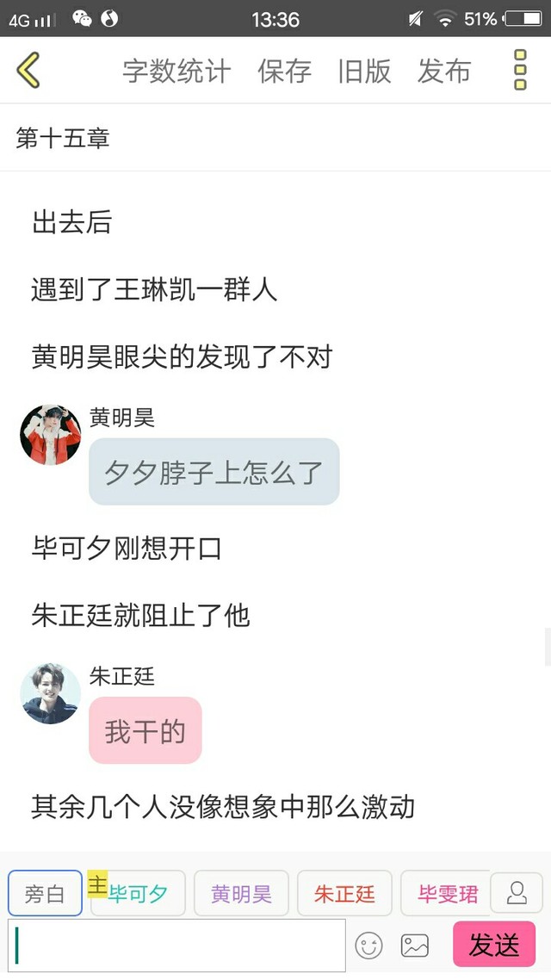Select 毕可夕 main character chip
The width and height of the screenshot is (551, 980).
(x=138, y=893)
